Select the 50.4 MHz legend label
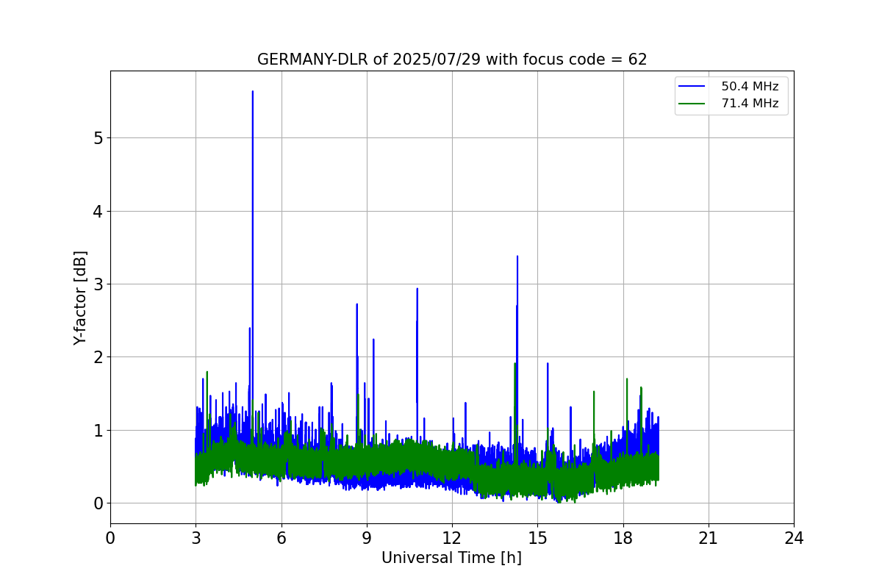882x588 pixels. pos(750,87)
